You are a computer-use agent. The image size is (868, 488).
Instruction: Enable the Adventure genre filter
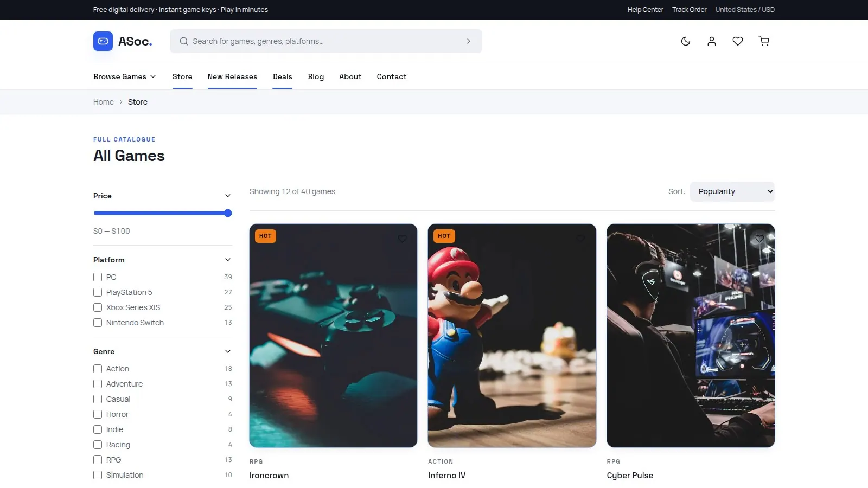click(x=98, y=384)
